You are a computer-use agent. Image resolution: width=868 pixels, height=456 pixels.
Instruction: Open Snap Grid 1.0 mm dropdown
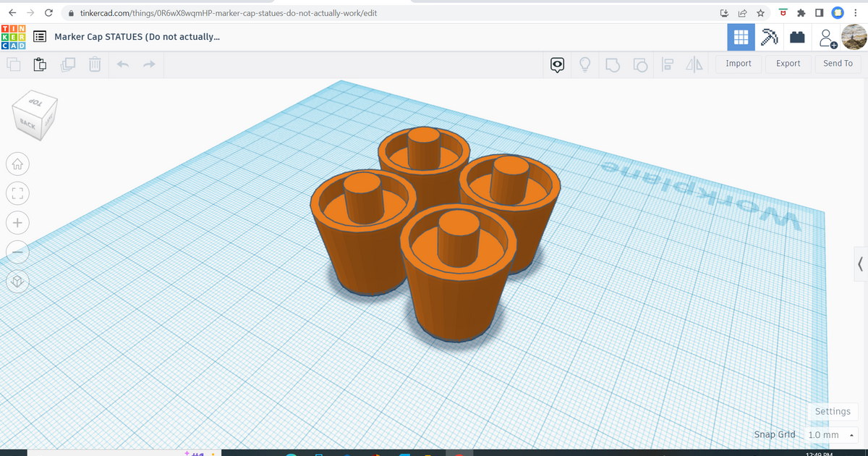[x=831, y=435]
